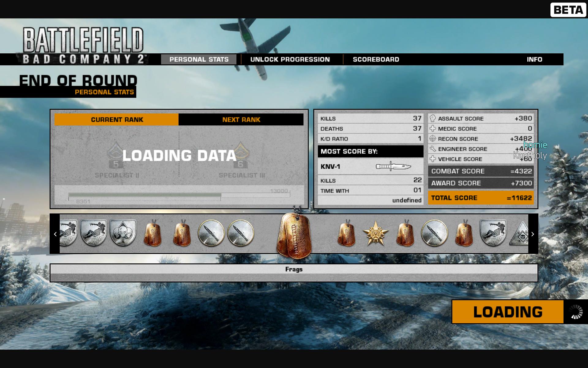Click the 'LOADING DATA' overlay text

point(179,155)
